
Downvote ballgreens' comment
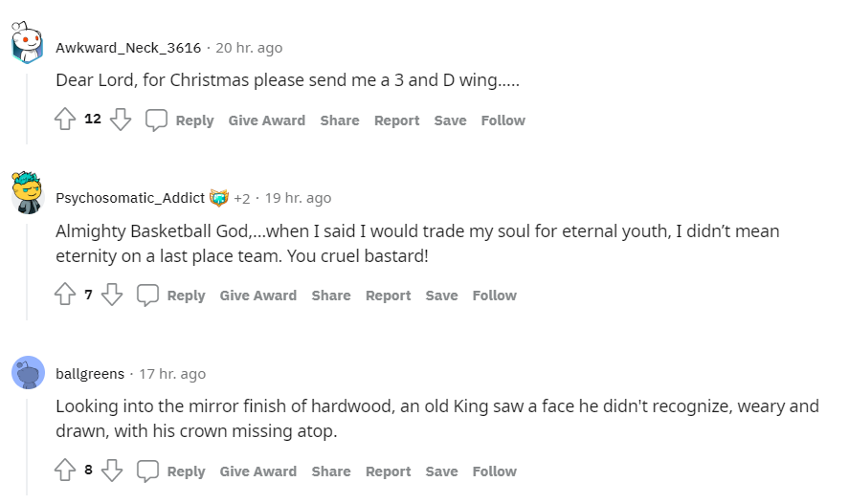tap(112, 471)
